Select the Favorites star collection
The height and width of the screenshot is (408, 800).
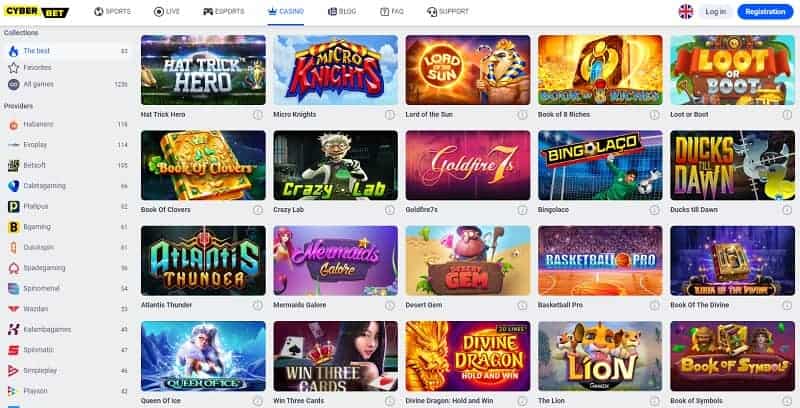(13, 67)
